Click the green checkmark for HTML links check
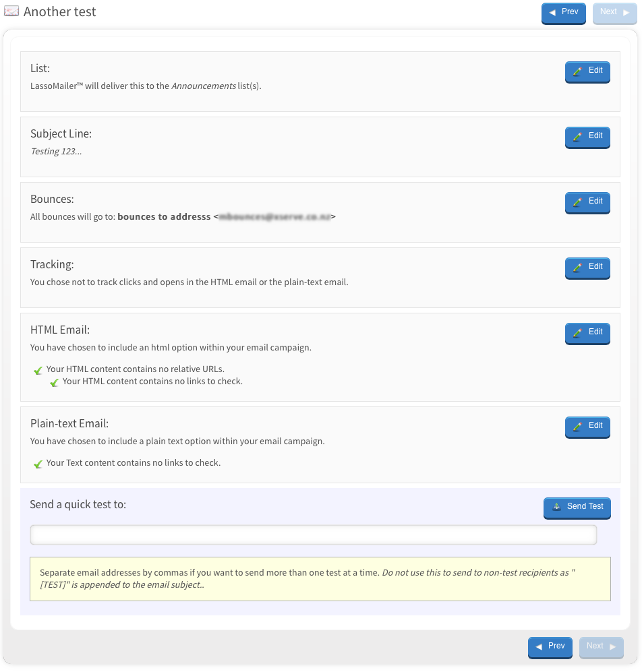Screen dimensions: 642x672 tap(55, 383)
